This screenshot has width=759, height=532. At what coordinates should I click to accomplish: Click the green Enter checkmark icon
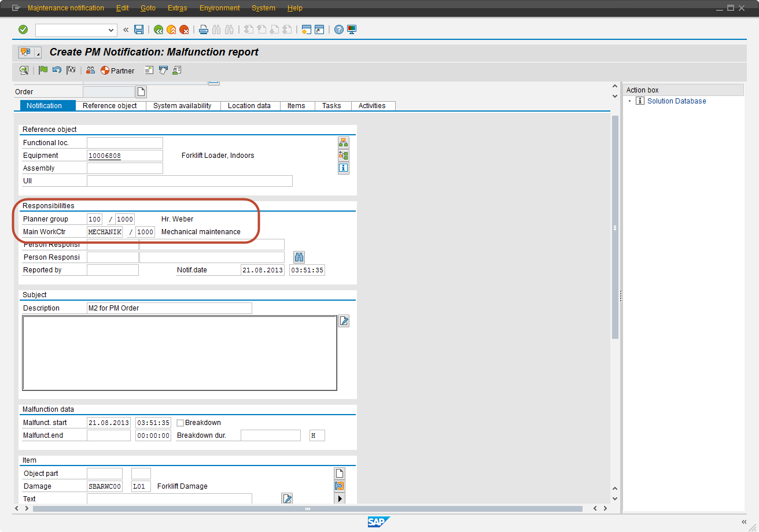click(x=23, y=29)
